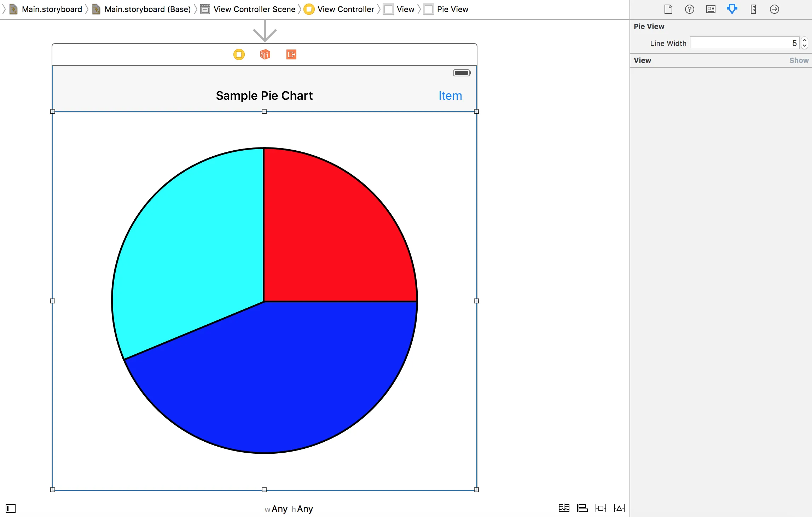Open the File inspector tab
The width and height of the screenshot is (812, 517).
click(668, 9)
